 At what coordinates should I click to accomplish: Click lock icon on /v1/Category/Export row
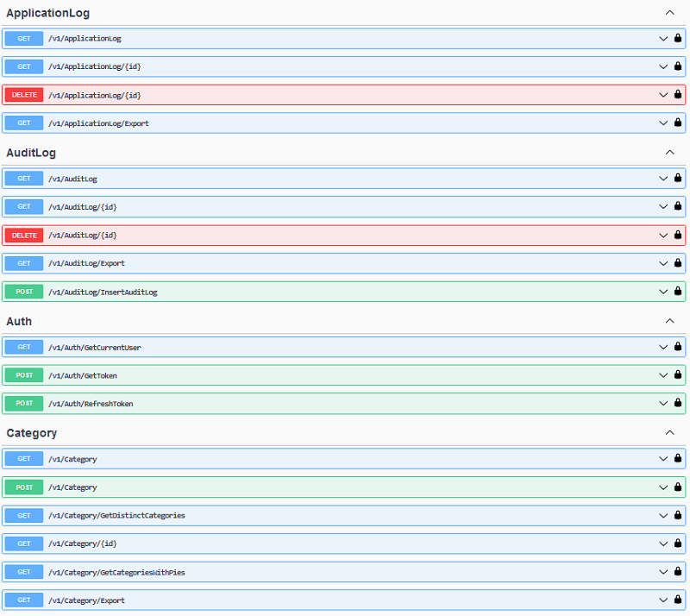[x=678, y=600]
